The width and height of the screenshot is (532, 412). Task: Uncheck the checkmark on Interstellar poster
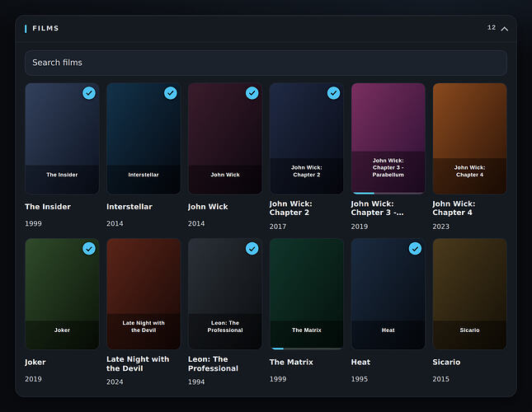tap(170, 93)
